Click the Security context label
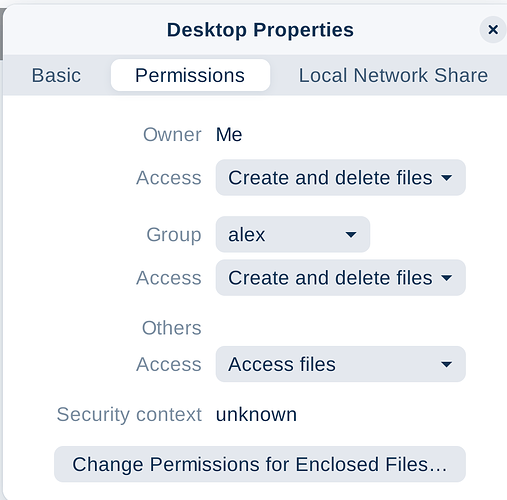507x500 pixels. (129, 414)
